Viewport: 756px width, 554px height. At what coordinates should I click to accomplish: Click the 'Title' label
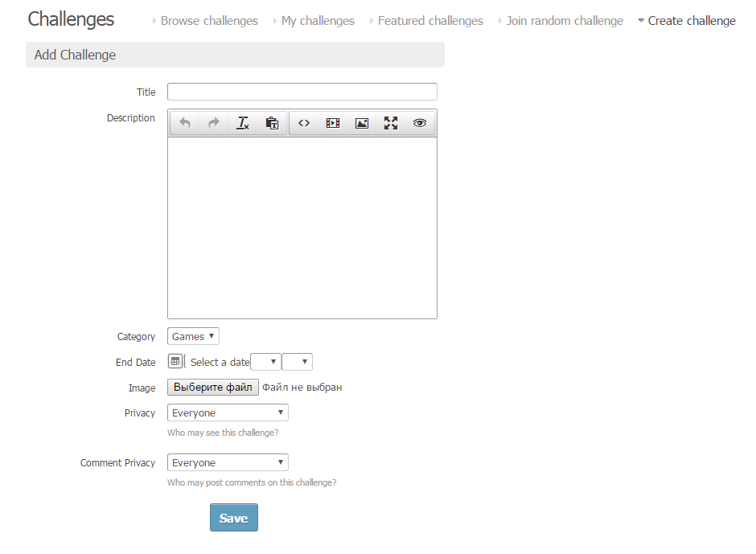[x=146, y=92]
